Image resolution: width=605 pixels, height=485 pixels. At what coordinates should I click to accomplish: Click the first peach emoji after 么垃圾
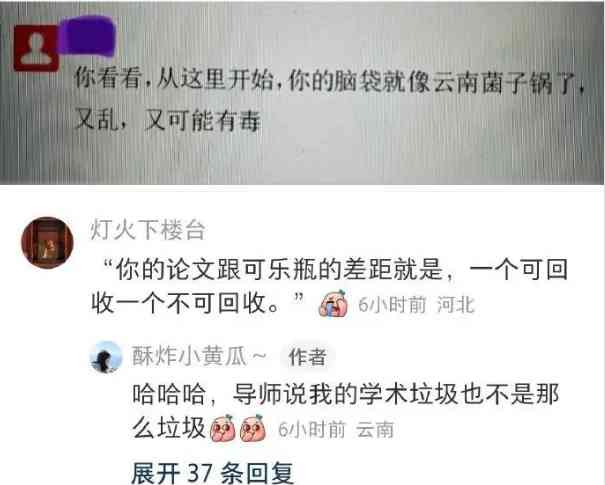(x=223, y=428)
